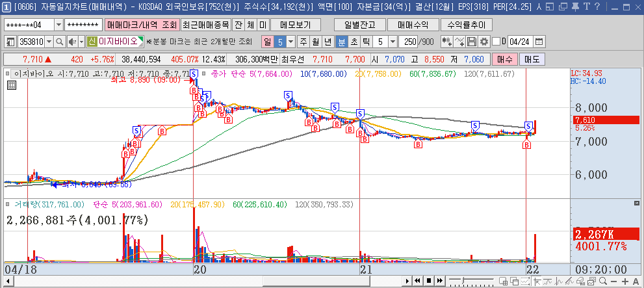This screenshot has height=288, width=644.
Task: Click the overlapping windows icon in bottom toolbar
Action: 514,281
